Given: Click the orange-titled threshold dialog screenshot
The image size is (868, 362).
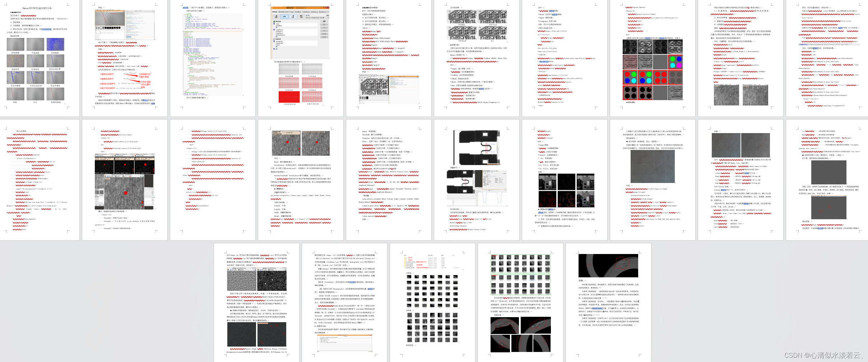Looking at the screenshot, I should [x=300, y=33].
